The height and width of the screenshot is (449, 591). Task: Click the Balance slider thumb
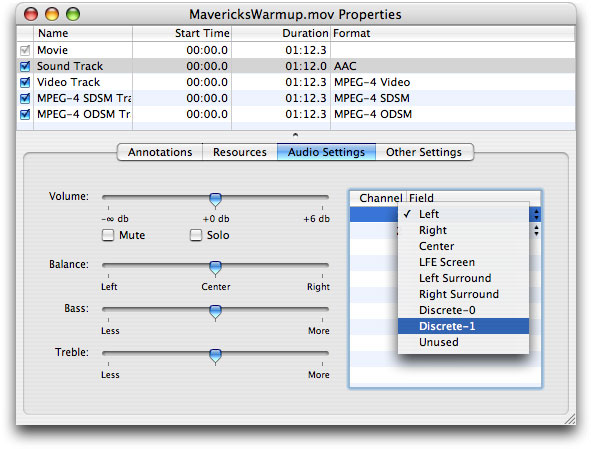click(x=215, y=268)
